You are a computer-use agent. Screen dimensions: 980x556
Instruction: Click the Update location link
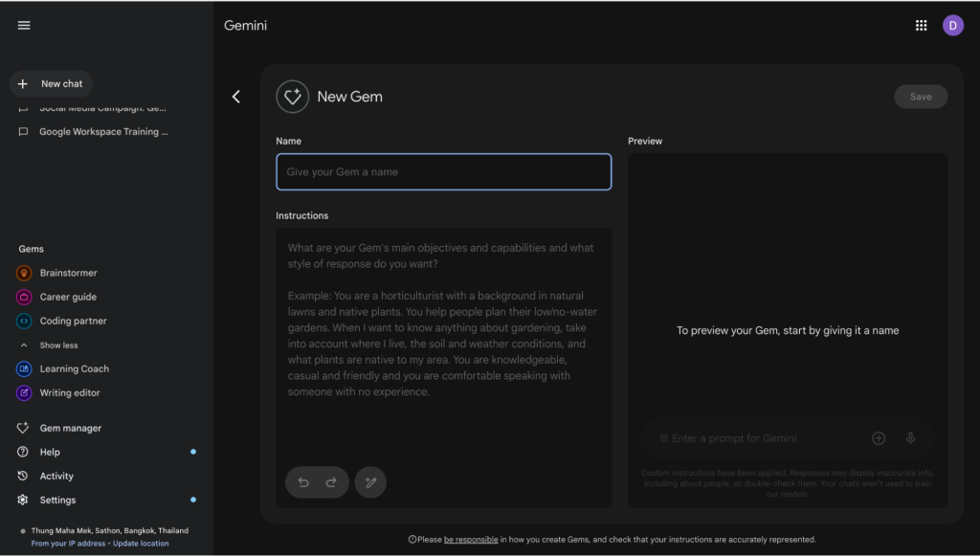pyautogui.click(x=141, y=544)
